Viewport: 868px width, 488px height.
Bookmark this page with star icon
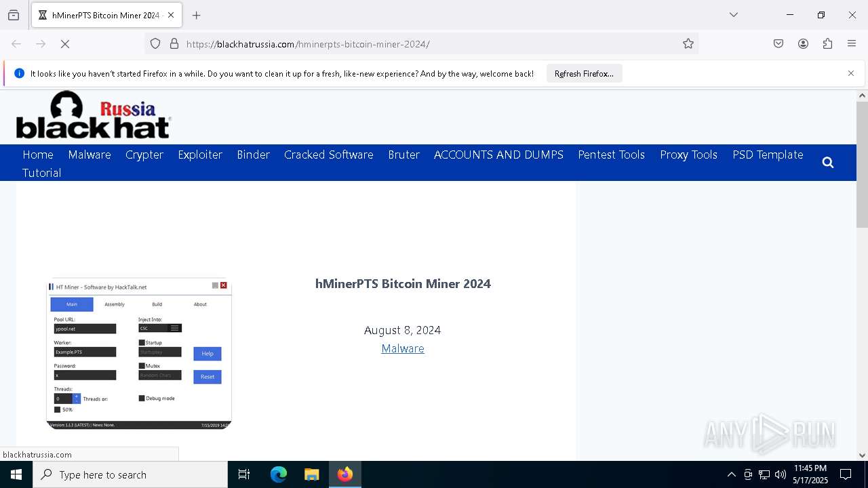(x=688, y=44)
